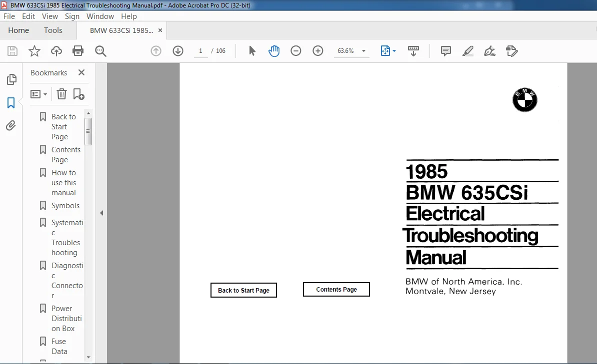
Task: Open 'Diagnostic Connector' bookmark
Action: [x=67, y=280]
